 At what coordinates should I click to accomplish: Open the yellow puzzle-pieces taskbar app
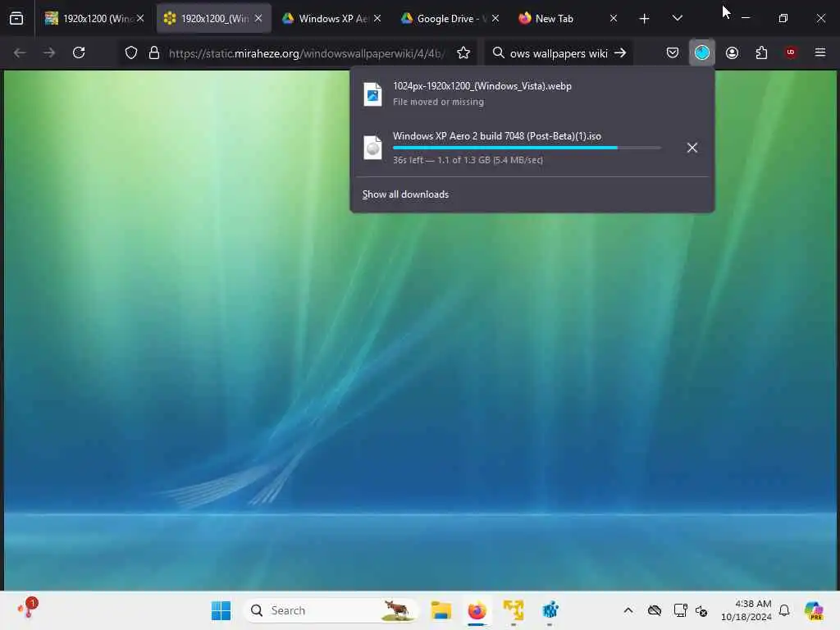[514, 610]
